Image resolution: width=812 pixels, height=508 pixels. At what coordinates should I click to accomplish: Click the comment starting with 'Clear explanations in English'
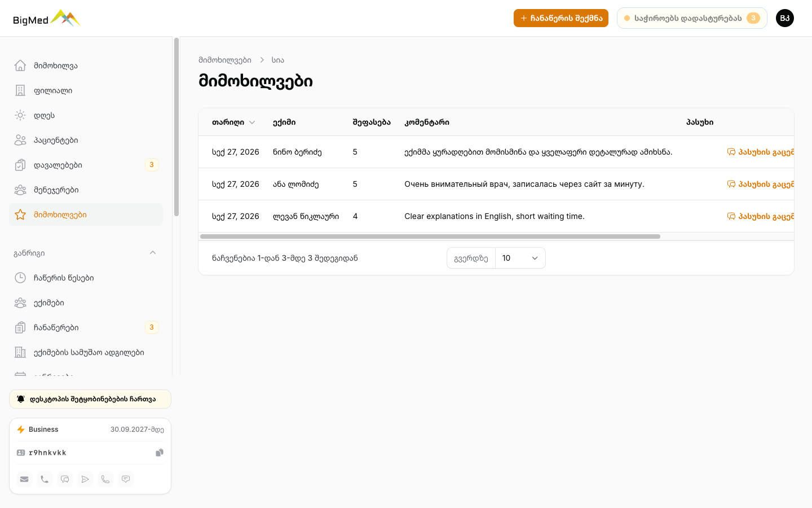(495, 216)
